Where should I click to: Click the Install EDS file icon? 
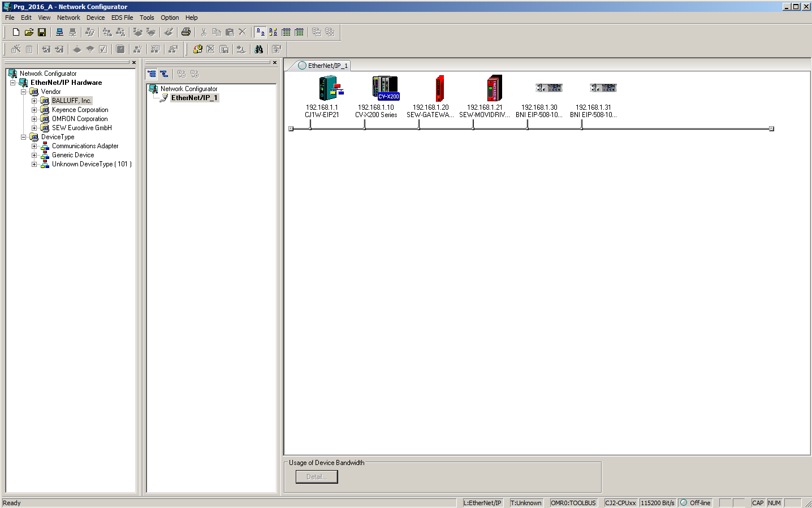pos(198,49)
